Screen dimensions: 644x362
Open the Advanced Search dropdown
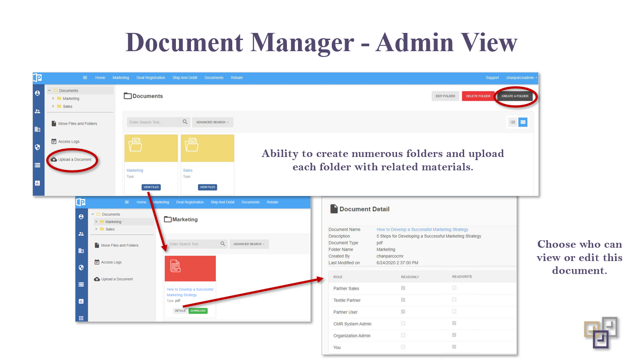212,122
